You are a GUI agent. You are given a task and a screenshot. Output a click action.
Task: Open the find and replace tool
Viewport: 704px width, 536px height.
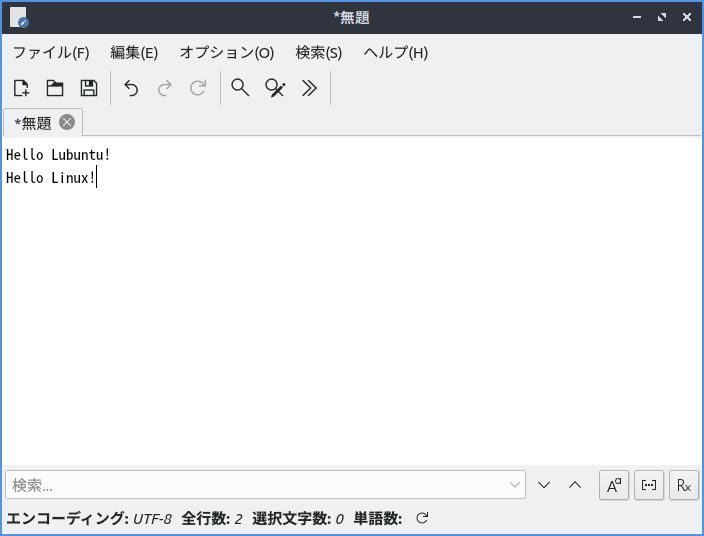click(x=275, y=88)
